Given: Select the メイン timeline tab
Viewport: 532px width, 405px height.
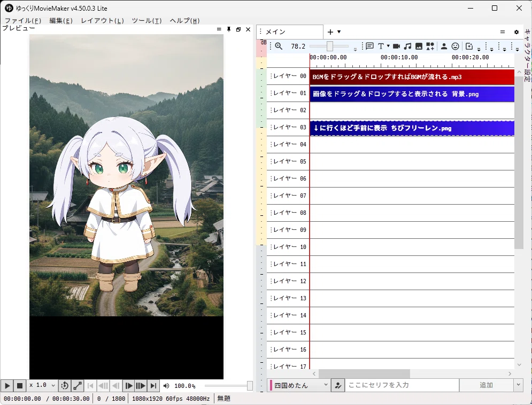Looking at the screenshot, I should tap(290, 32).
